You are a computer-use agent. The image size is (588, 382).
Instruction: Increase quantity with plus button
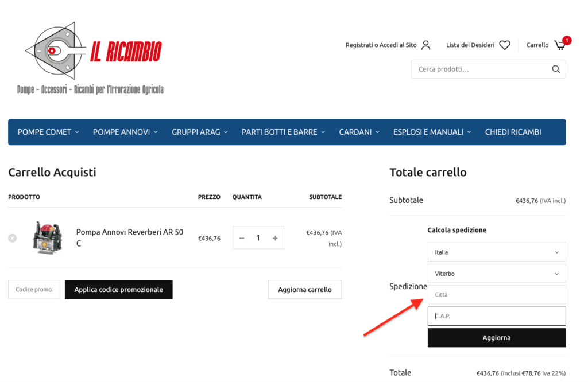tap(275, 238)
